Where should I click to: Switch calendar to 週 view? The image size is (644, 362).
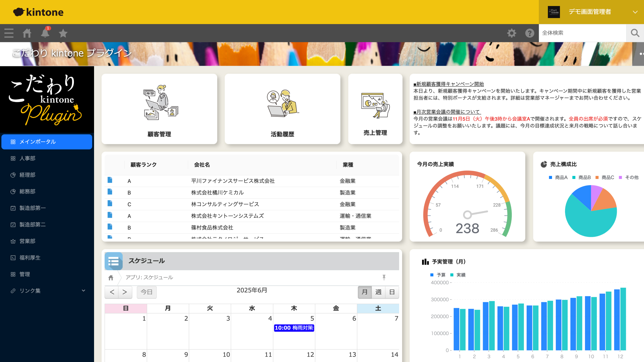click(379, 292)
